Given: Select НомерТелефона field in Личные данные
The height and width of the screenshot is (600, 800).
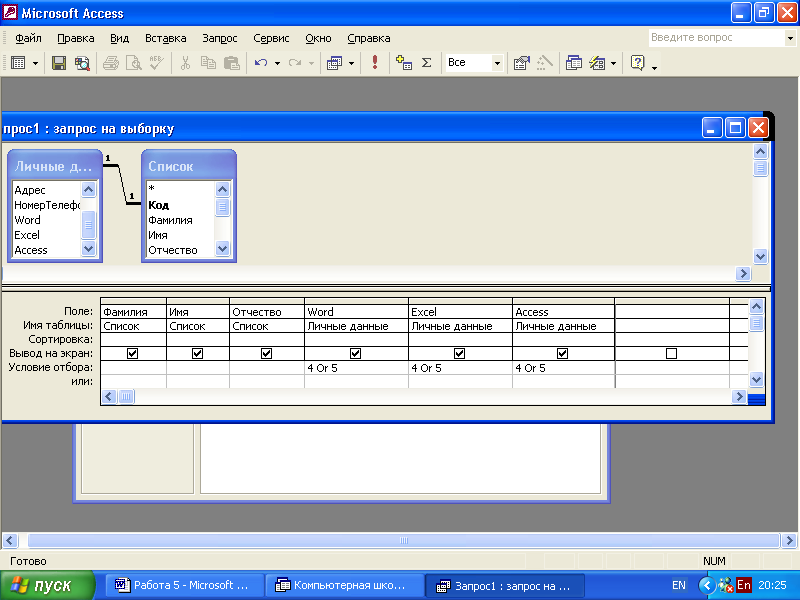Looking at the screenshot, I should coord(47,205).
